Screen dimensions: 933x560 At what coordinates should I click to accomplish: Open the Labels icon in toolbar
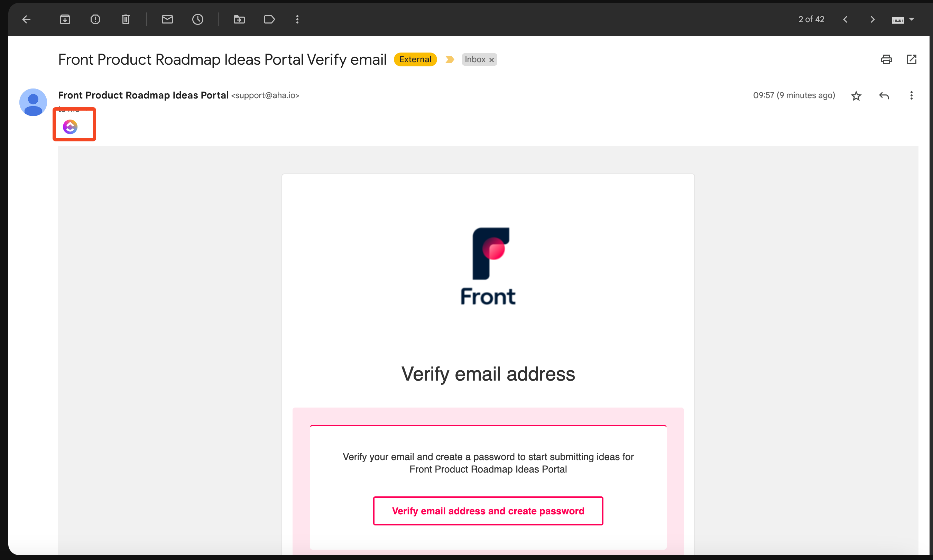pyautogui.click(x=269, y=19)
